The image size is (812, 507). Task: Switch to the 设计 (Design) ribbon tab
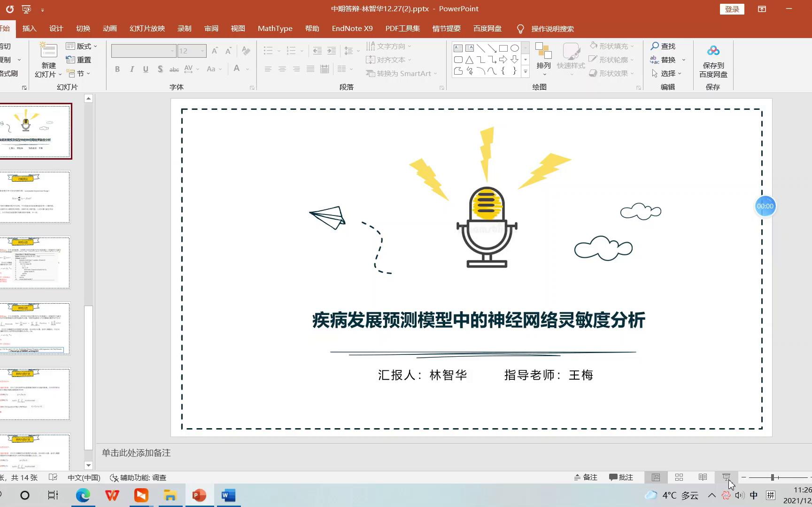tap(56, 28)
